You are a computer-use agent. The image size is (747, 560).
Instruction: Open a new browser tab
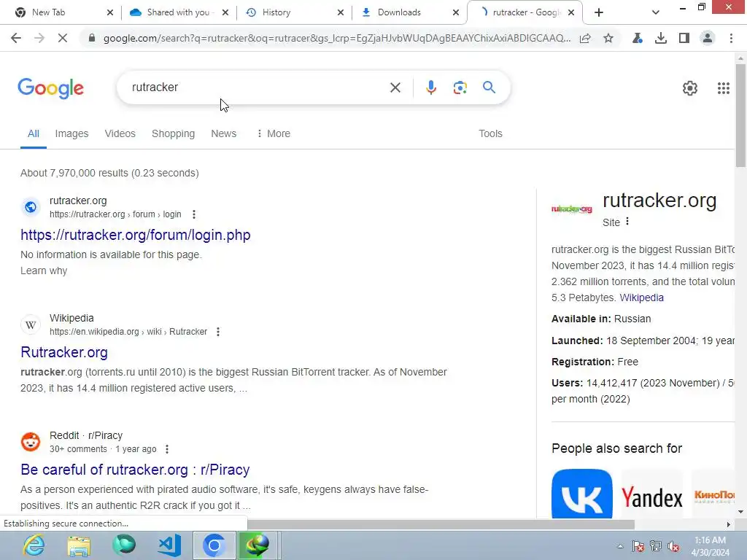tap(599, 12)
